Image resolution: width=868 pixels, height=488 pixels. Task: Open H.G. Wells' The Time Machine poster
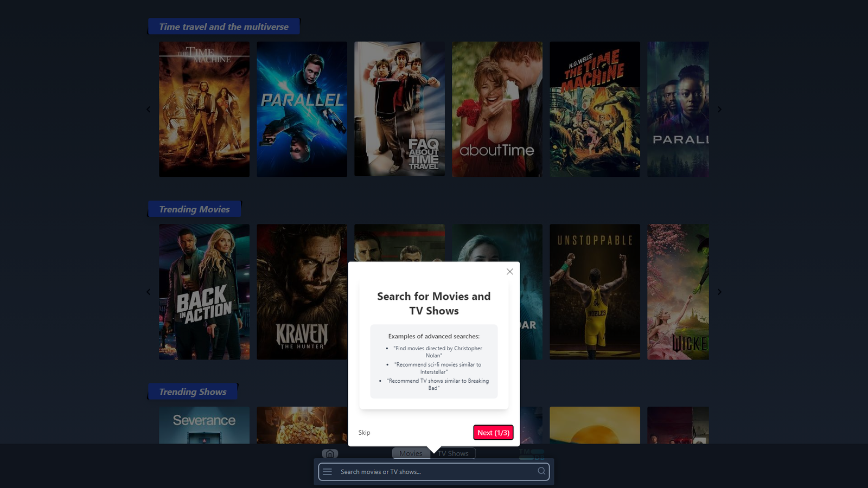click(x=595, y=110)
